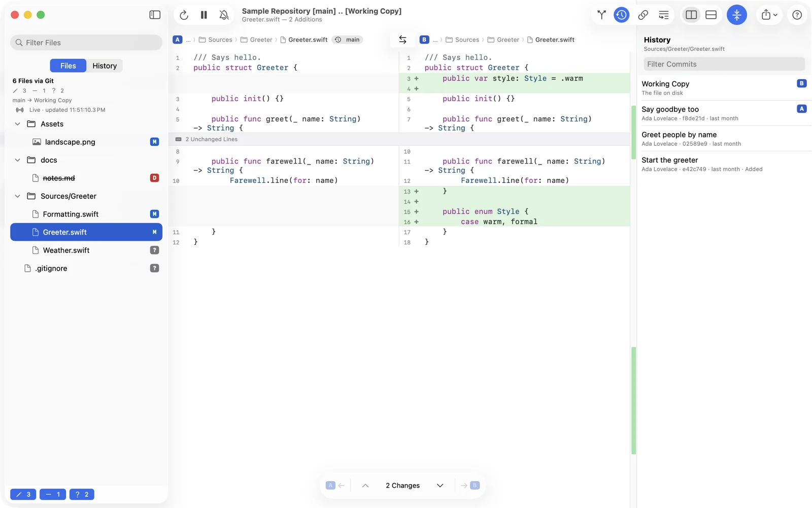
Task: Select the main revision pill
Action: 348,40
